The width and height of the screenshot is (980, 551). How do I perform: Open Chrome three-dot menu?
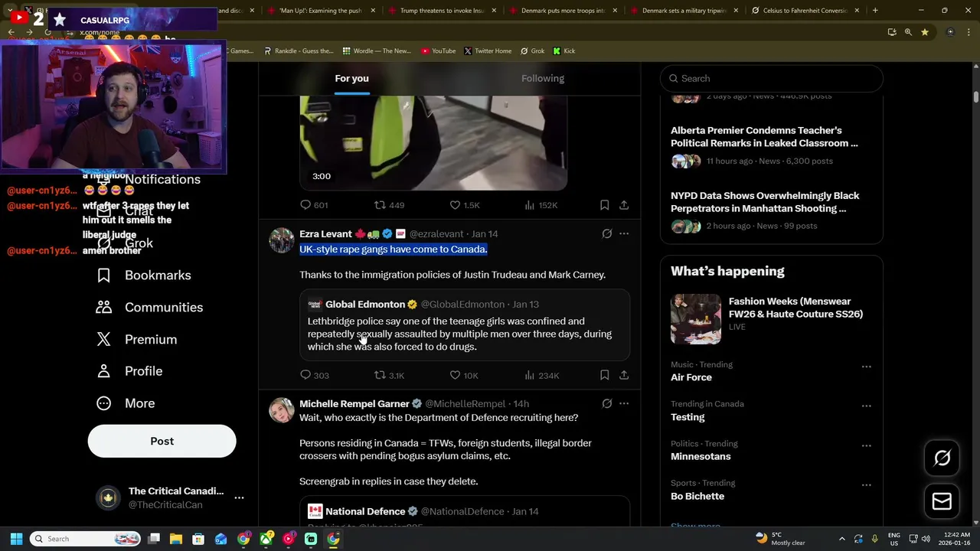click(969, 32)
